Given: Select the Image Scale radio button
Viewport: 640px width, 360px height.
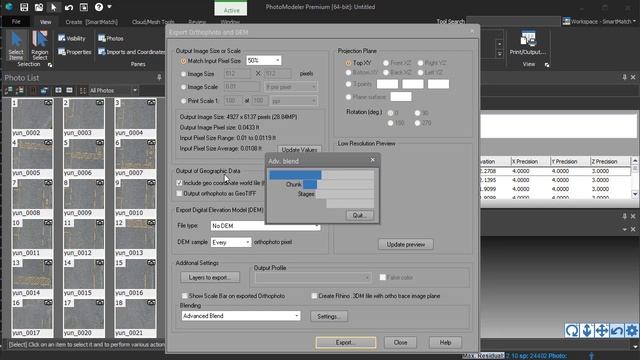Looking at the screenshot, I should pos(183,87).
